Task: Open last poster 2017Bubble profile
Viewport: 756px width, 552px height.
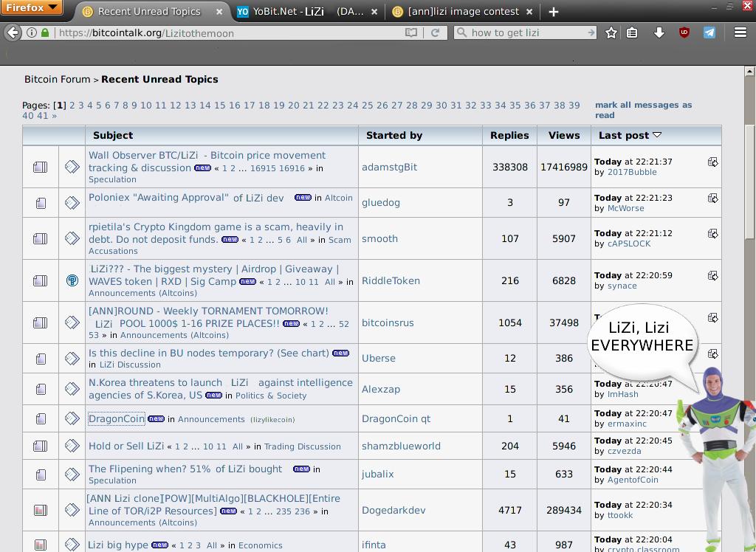Action: tap(632, 172)
